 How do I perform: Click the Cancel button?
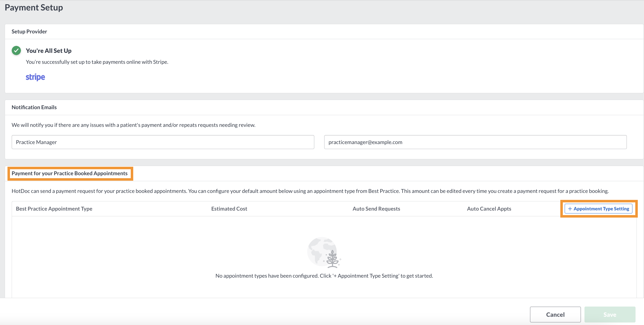pyautogui.click(x=555, y=315)
